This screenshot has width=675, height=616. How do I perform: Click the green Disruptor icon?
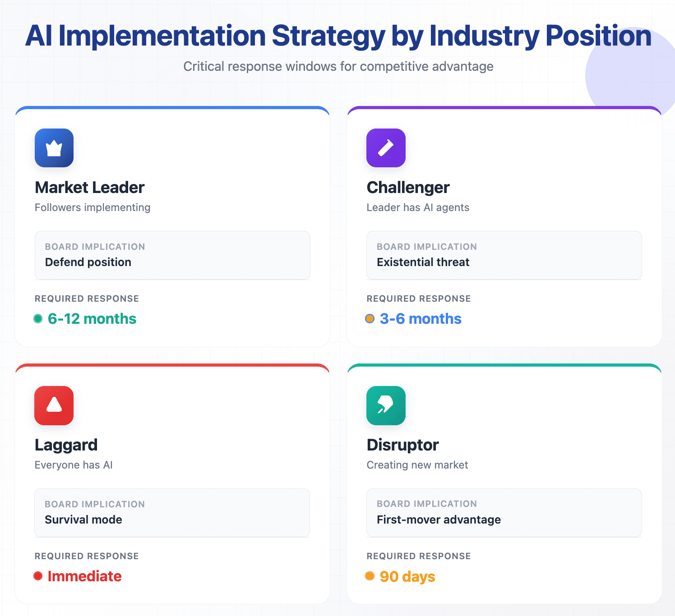pos(386,405)
